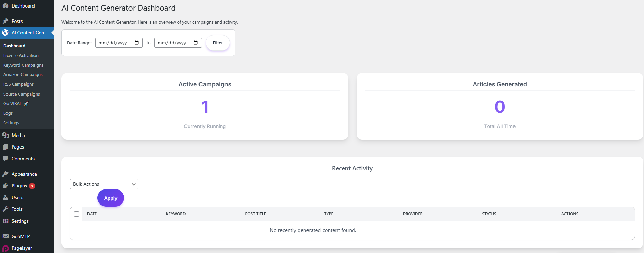644x253 pixels.
Task: Open the Go VIRAL submenu
Action: click(x=16, y=103)
